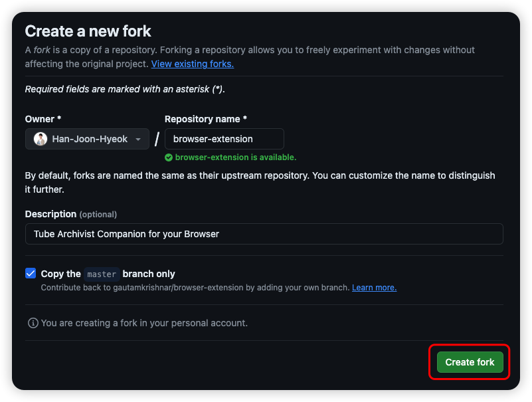Toggle the Copy master branch only checkbox
Viewport: 532px width, 402px height.
click(x=31, y=273)
